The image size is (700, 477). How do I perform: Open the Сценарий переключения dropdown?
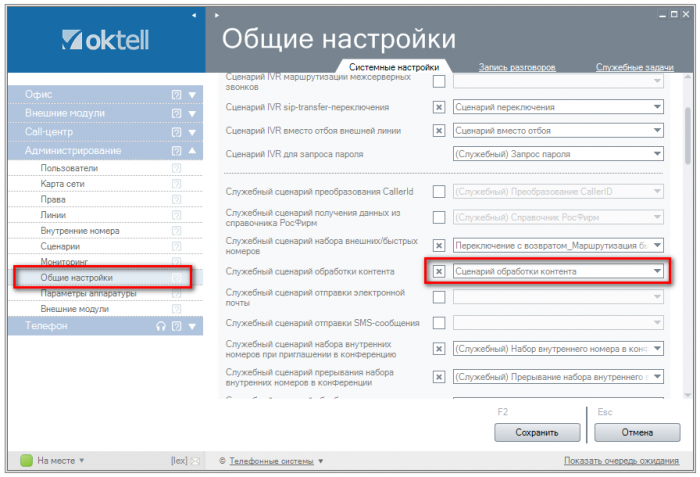(x=656, y=106)
